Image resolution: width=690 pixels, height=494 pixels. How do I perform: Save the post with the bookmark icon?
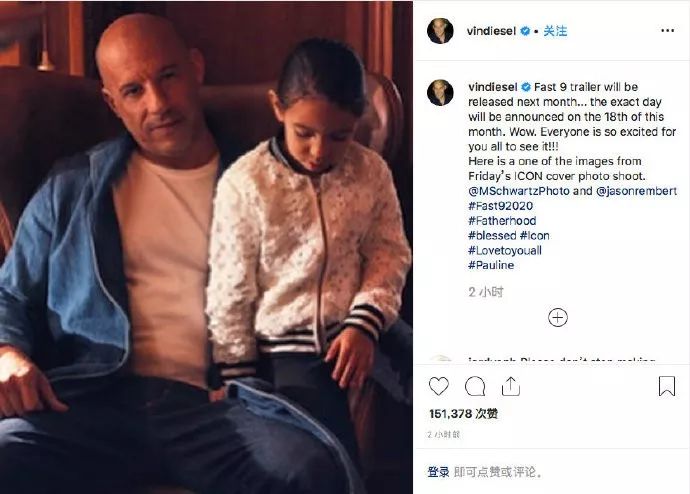[x=667, y=386]
